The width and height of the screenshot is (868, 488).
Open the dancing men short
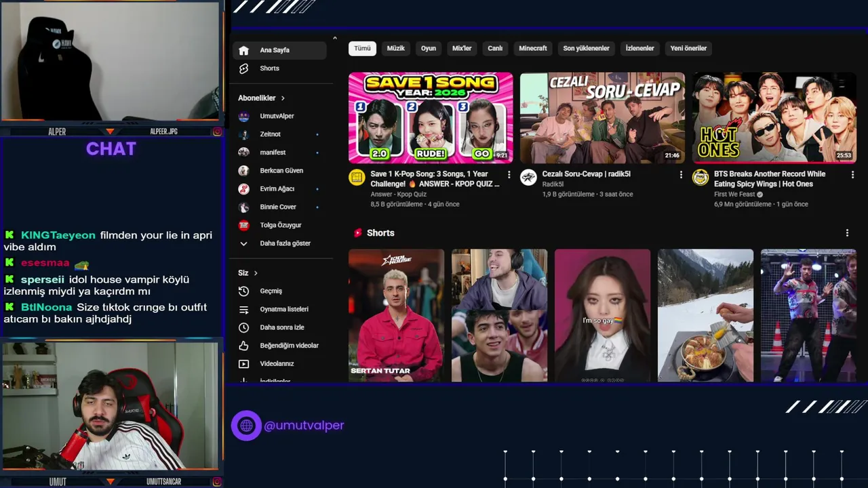click(x=808, y=315)
